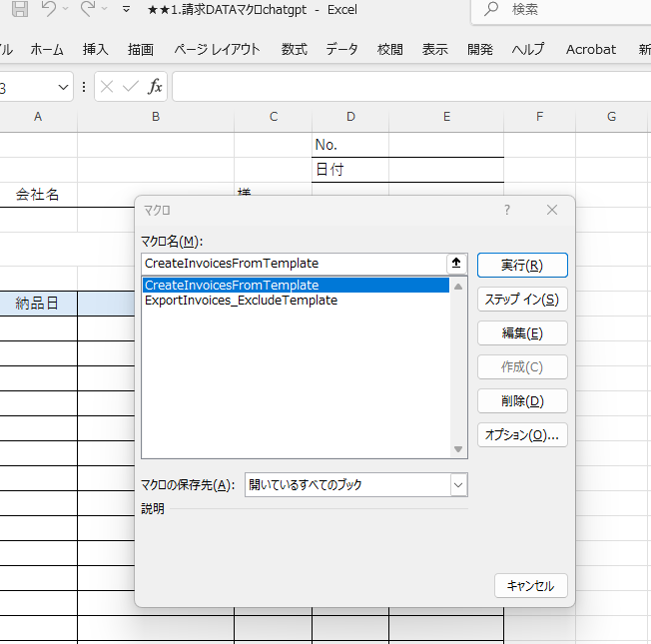Click the Save icon in the title bar

[x=18, y=10]
